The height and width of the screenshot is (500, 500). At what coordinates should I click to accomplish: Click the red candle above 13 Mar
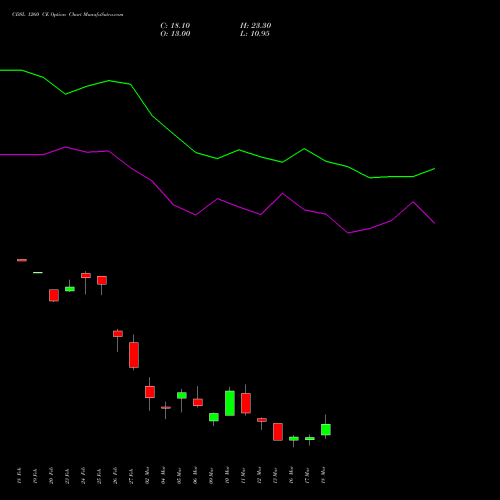point(278,432)
